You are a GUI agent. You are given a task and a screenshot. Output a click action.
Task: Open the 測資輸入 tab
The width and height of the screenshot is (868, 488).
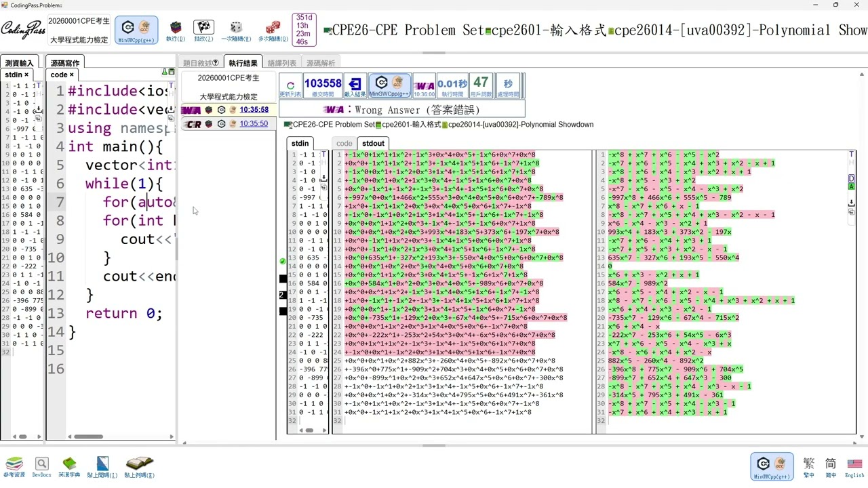coord(18,63)
